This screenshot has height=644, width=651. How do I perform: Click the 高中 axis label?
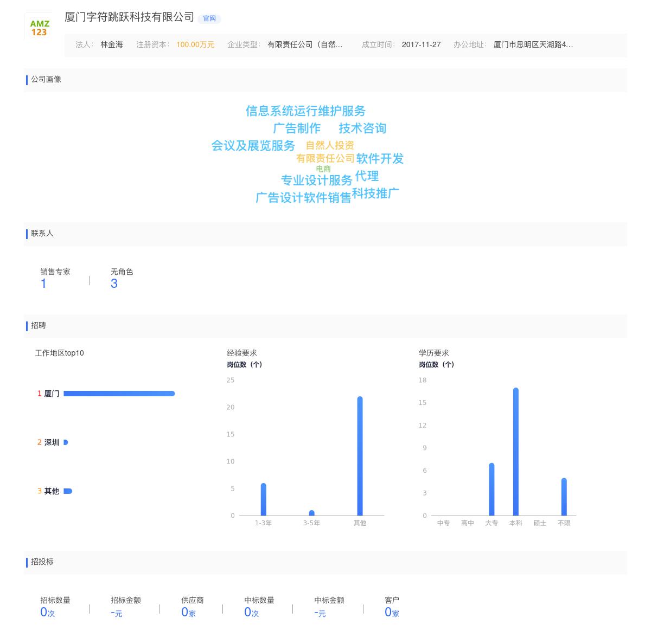(468, 523)
